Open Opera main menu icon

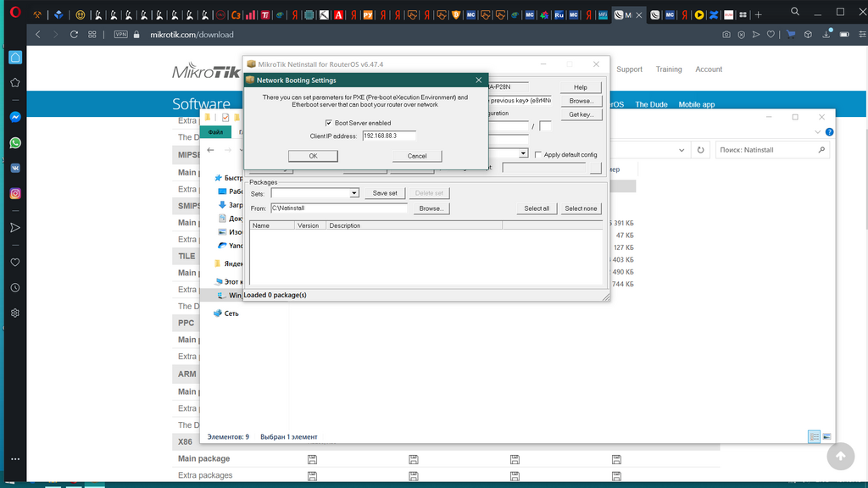[15, 12]
